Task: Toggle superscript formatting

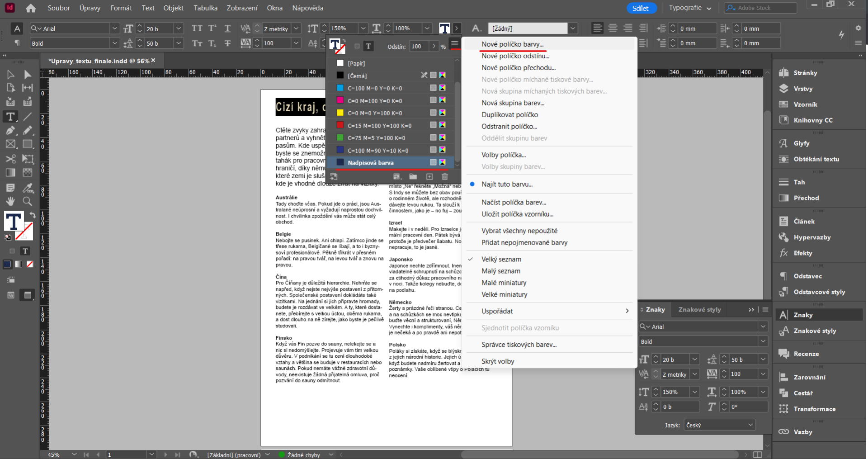Action: click(212, 28)
